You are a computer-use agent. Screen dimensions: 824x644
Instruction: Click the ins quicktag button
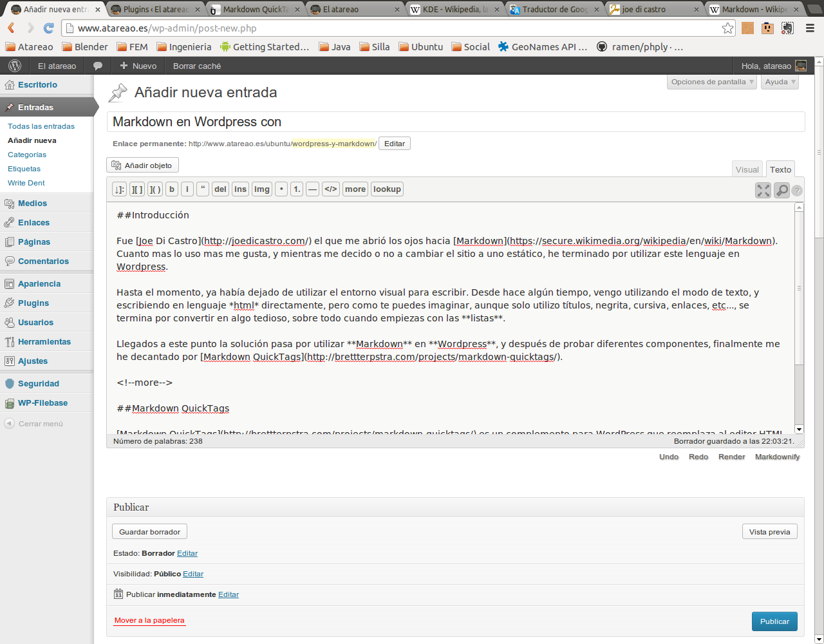240,189
